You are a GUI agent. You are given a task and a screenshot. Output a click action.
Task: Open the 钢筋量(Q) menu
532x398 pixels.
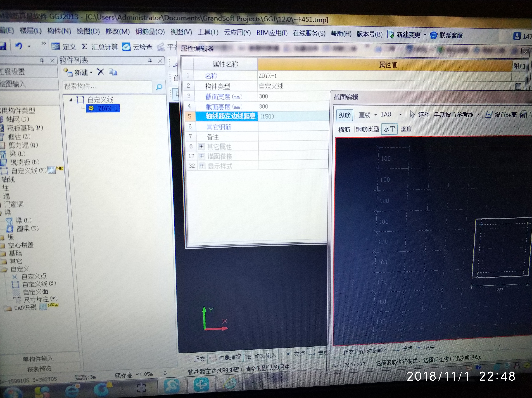(150, 32)
